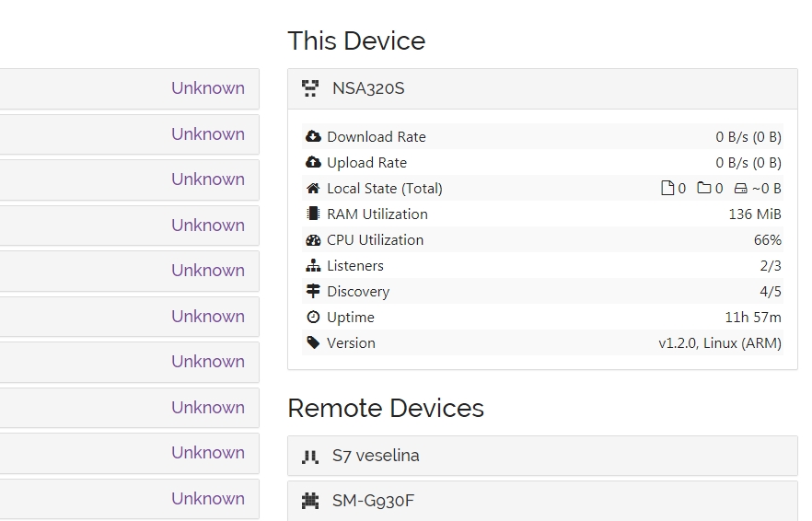This screenshot has height=521, width=812.
Task: Click the Download Rate cloud icon
Action: [313, 136]
